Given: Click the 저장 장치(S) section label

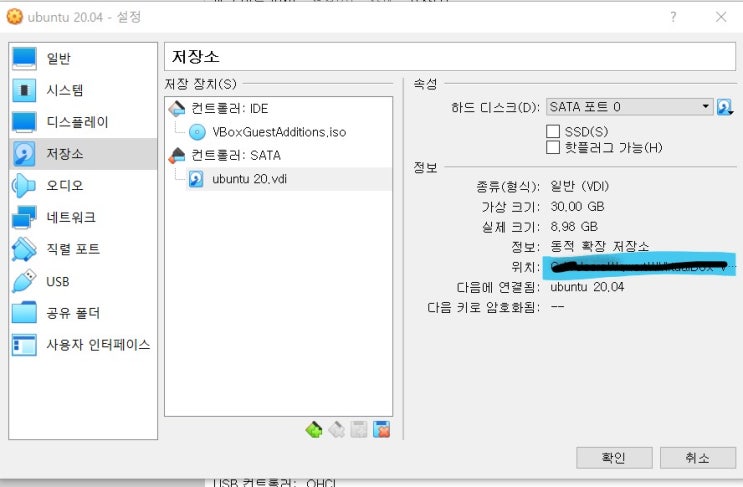Looking at the screenshot, I should click(200, 84).
